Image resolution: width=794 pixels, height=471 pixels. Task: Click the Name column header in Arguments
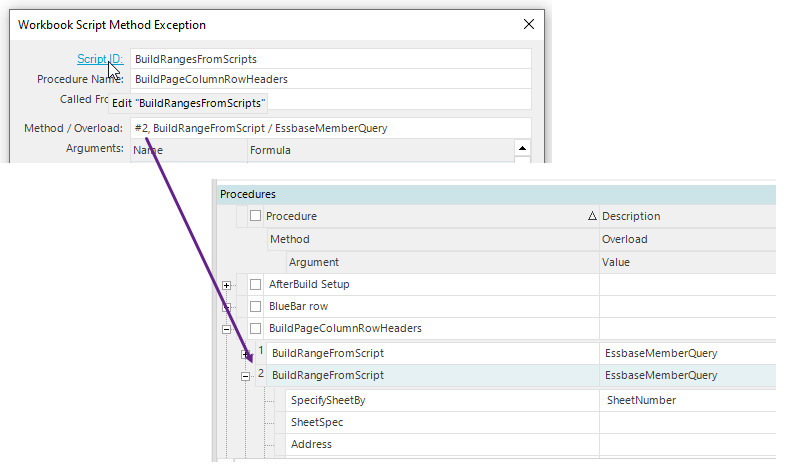188,150
